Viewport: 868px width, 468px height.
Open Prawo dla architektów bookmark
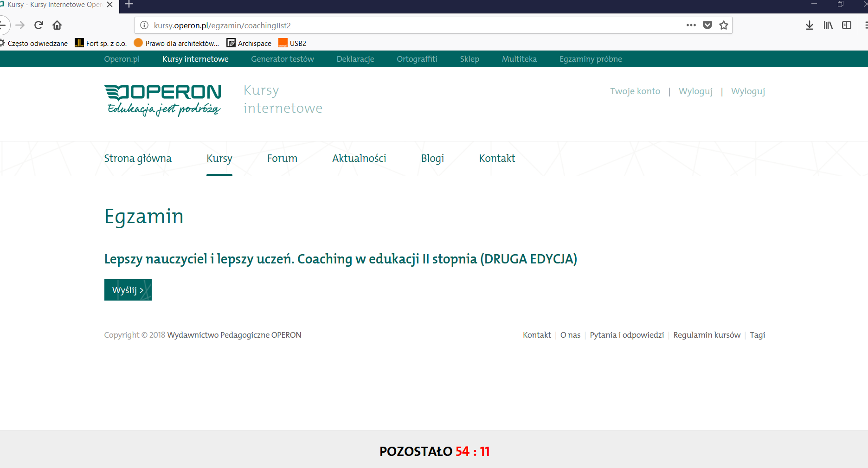[x=176, y=43]
